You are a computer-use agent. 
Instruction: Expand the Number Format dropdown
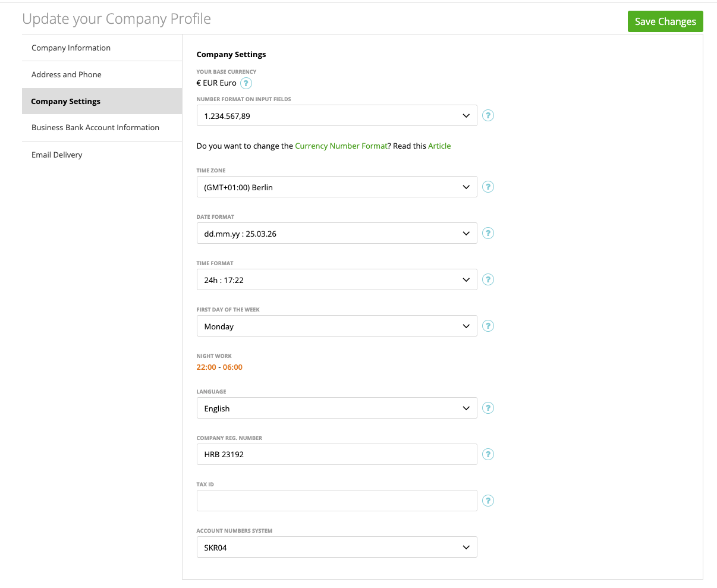[337, 116]
